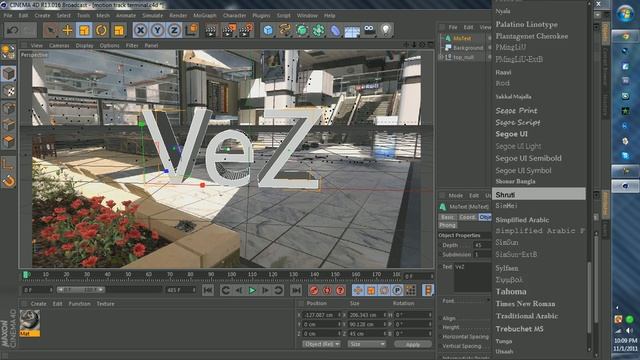The width and height of the screenshot is (640, 360).
Task: Select Background object in object manager
Action: click(x=468, y=48)
